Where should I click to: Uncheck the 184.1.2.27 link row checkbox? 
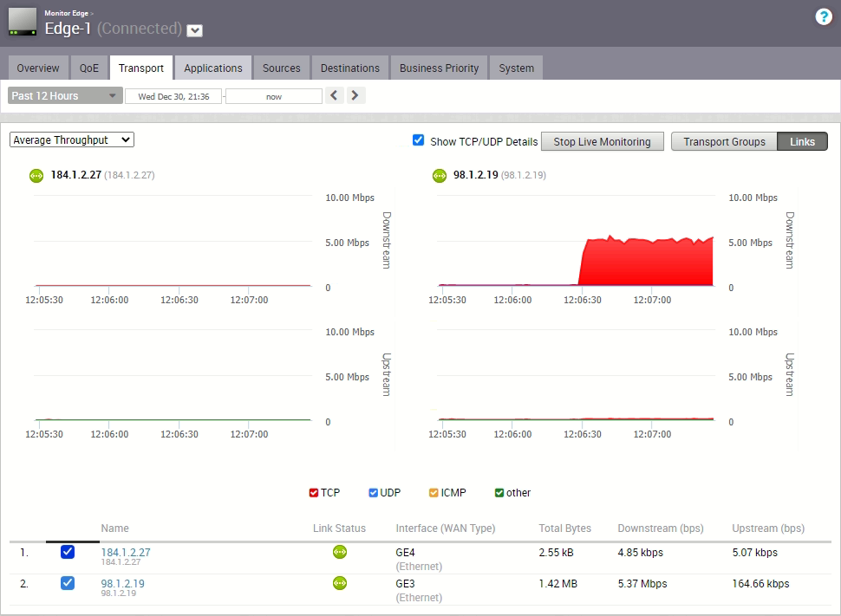[68, 552]
